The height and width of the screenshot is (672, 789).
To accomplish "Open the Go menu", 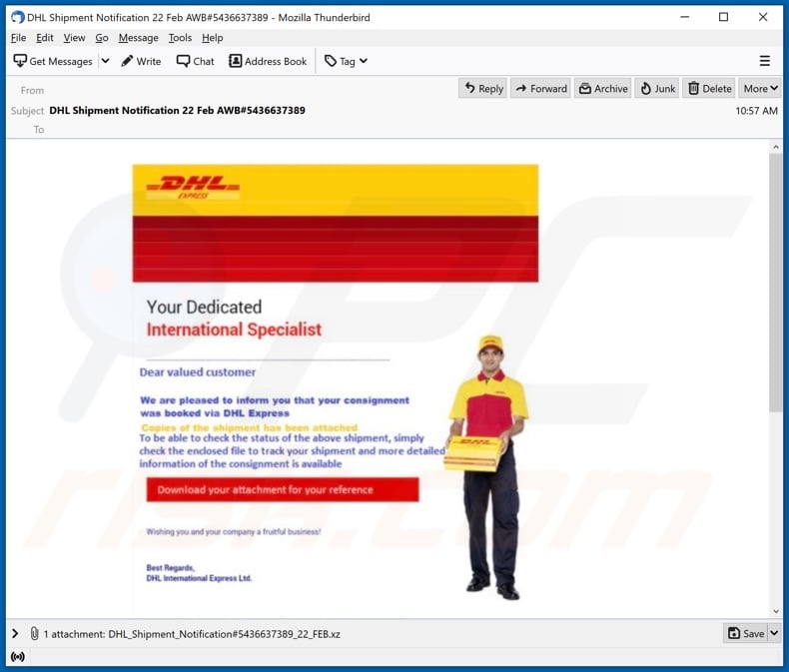I will [x=102, y=38].
